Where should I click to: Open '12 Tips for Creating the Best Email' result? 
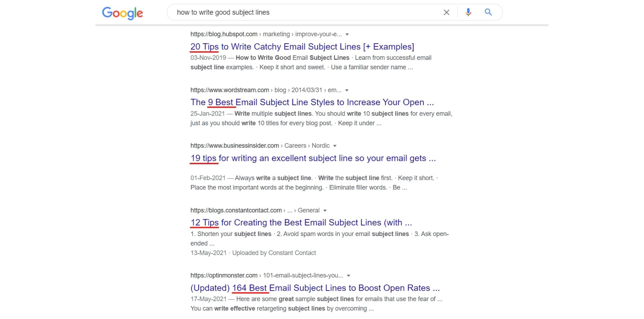tap(301, 223)
